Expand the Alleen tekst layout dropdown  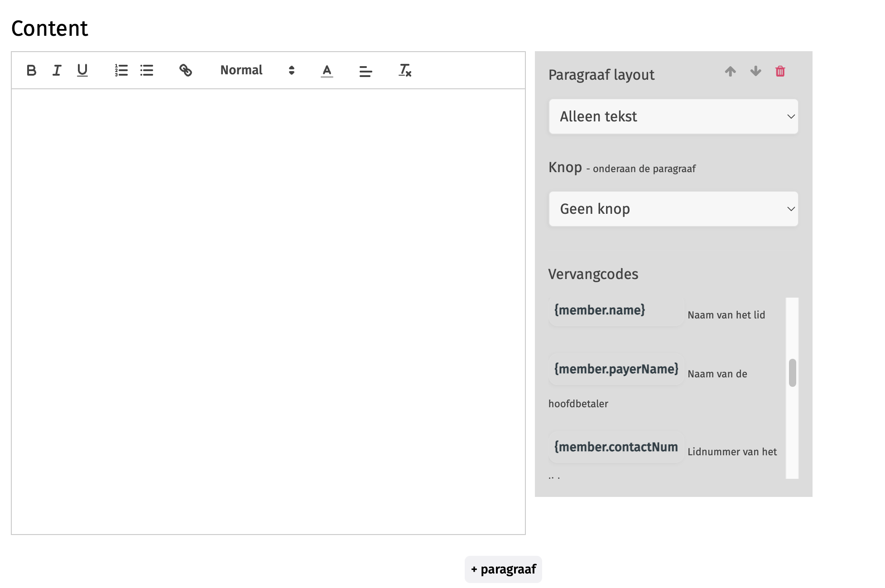point(673,116)
